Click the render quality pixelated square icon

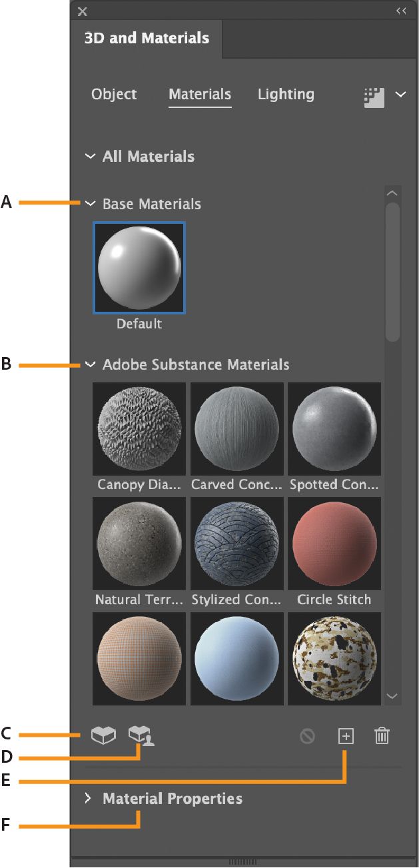374,97
